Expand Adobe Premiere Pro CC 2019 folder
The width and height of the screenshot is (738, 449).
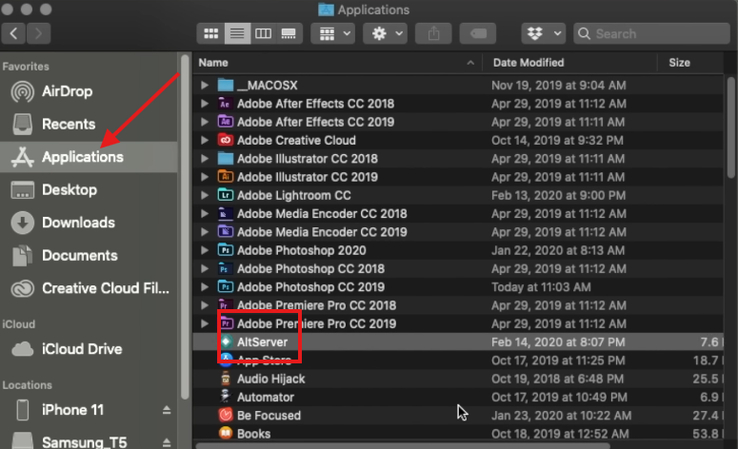pyautogui.click(x=204, y=324)
